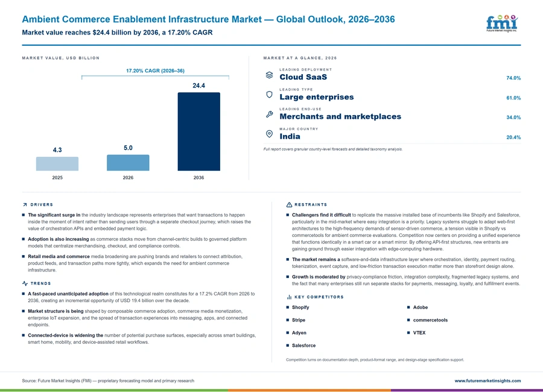
Task: Click the warning triangle icon next to Restraints
Action: (x=289, y=204)
